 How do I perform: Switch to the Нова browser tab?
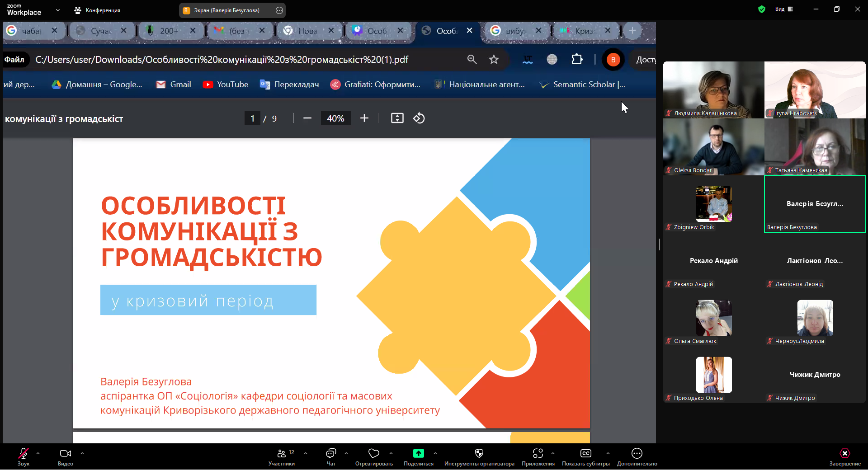pos(308,31)
